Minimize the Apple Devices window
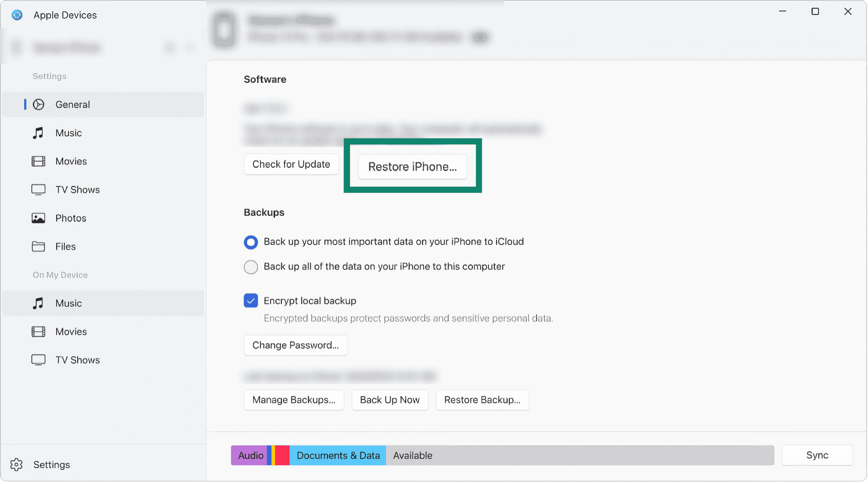 (783, 11)
